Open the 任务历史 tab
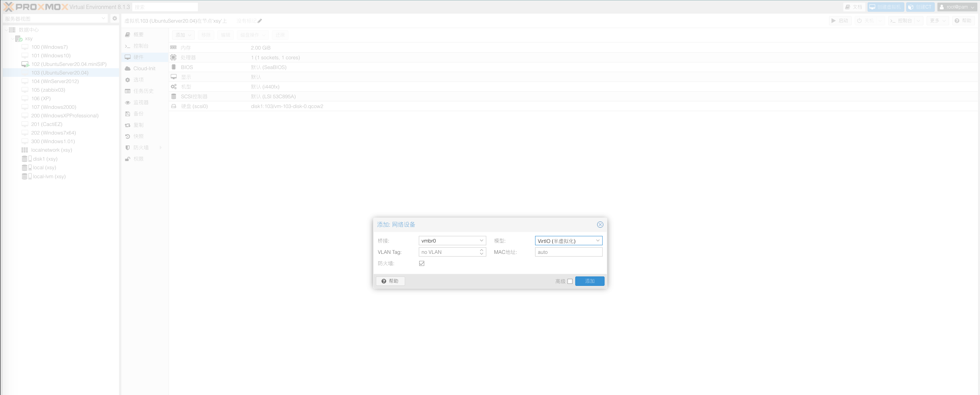980x395 pixels. 145,91
